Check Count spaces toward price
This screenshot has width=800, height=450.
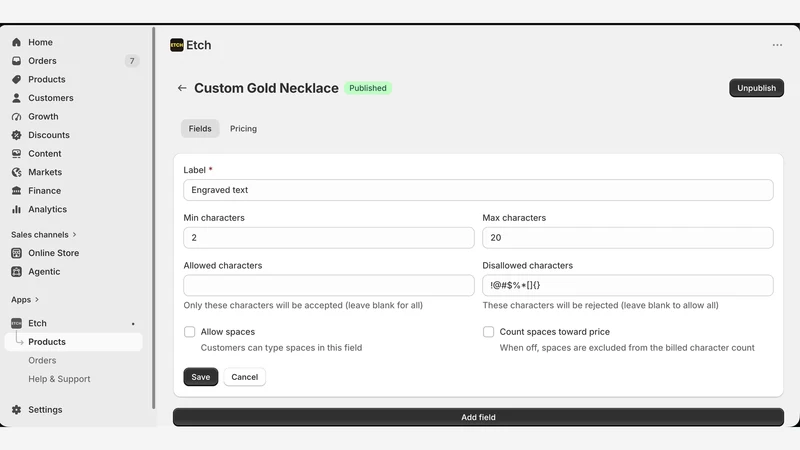pos(488,332)
